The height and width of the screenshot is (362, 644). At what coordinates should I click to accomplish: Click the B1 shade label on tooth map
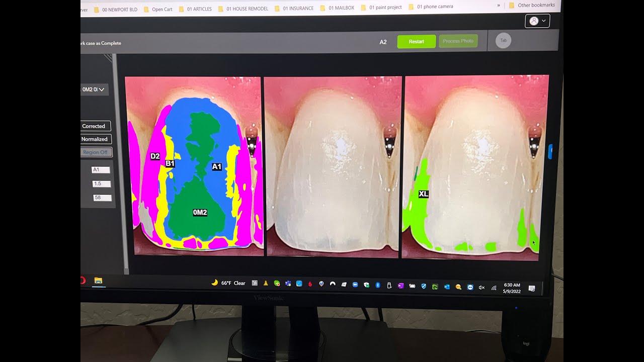(170, 163)
